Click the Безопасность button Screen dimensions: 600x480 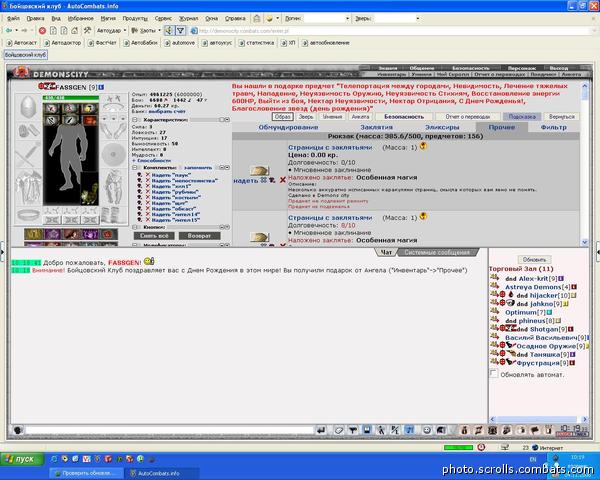click(x=404, y=116)
